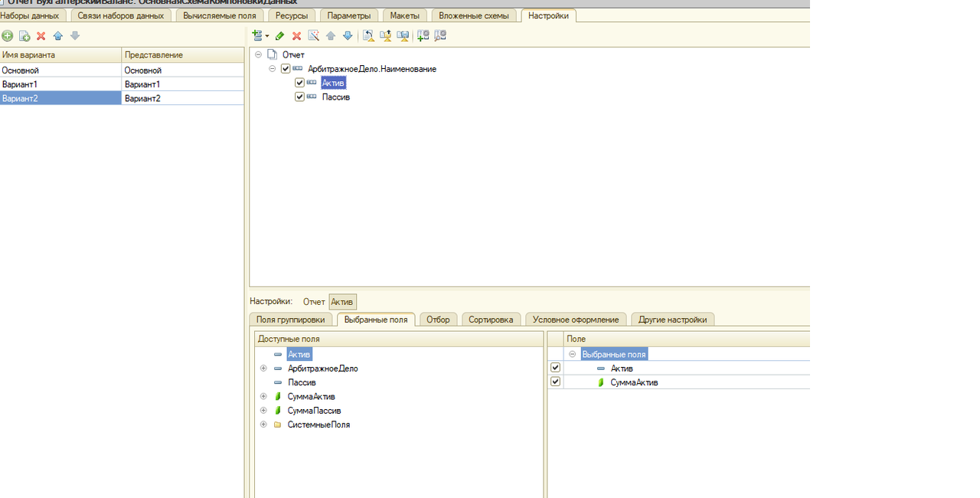Collapse the АрбитражноеДело.Наименование node
980x498 pixels.
(x=273, y=69)
